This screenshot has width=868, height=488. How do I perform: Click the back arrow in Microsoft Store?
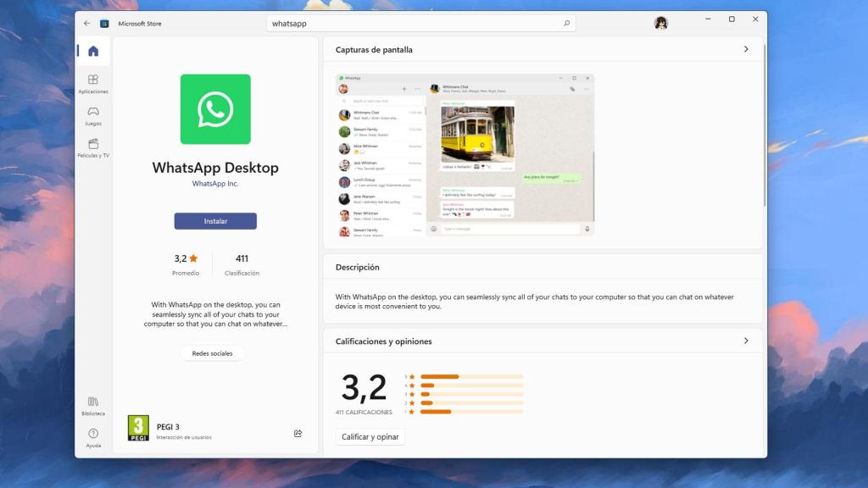coord(86,23)
